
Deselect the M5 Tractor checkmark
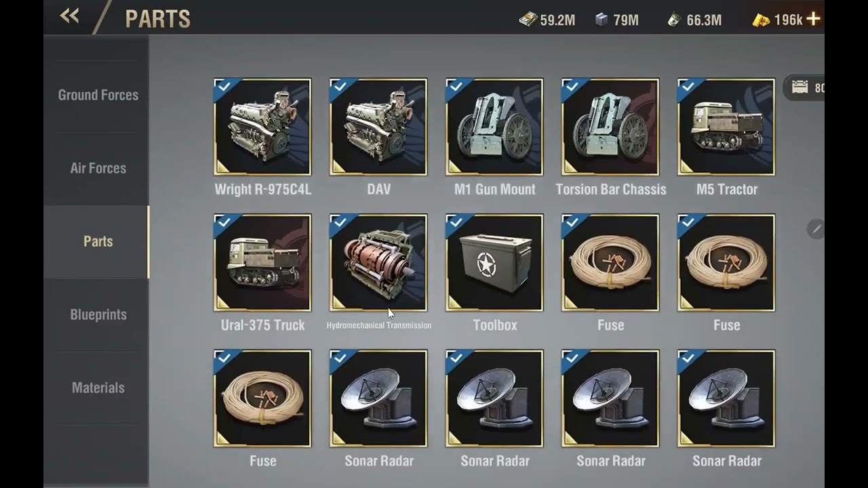click(688, 86)
